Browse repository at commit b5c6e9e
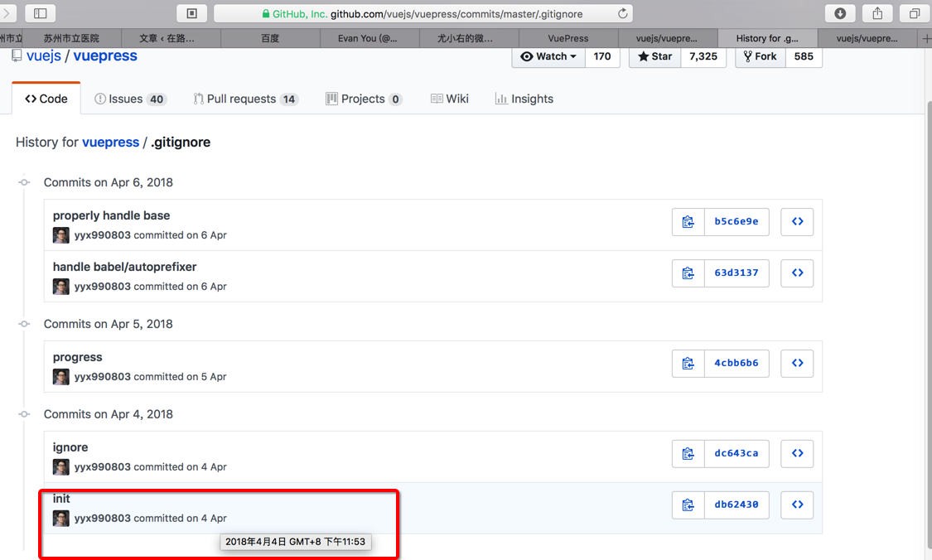Image resolution: width=932 pixels, height=560 pixels. pyautogui.click(x=797, y=222)
